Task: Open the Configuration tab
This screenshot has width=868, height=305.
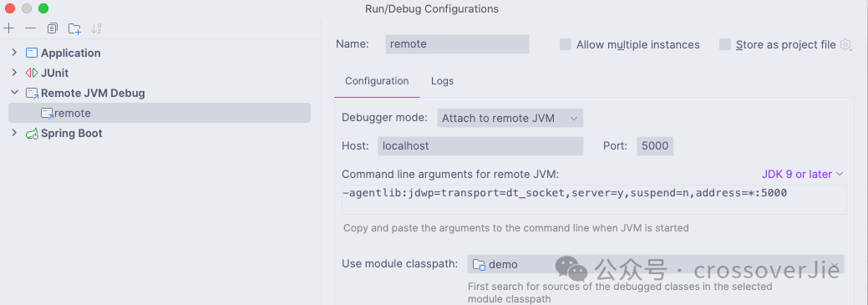Action: [x=377, y=81]
